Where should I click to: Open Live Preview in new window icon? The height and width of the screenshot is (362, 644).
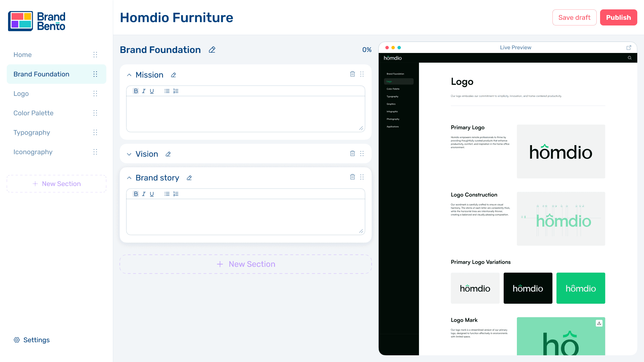click(x=629, y=48)
